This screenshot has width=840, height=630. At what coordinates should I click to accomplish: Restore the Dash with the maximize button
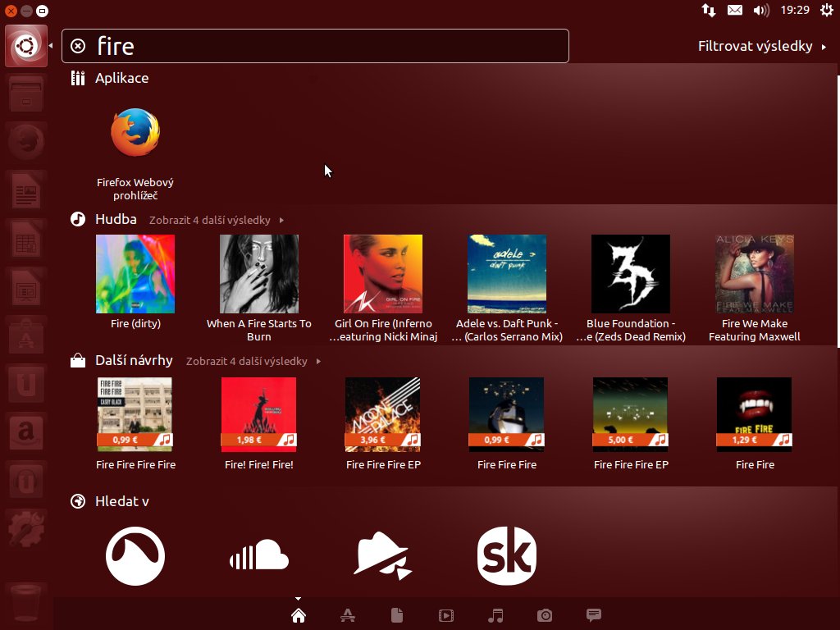(x=42, y=10)
